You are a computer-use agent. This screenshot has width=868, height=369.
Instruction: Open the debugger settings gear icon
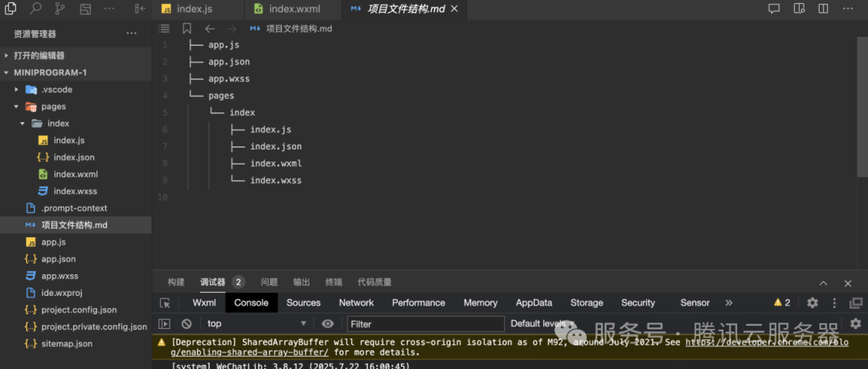pyautogui.click(x=812, y=302)
